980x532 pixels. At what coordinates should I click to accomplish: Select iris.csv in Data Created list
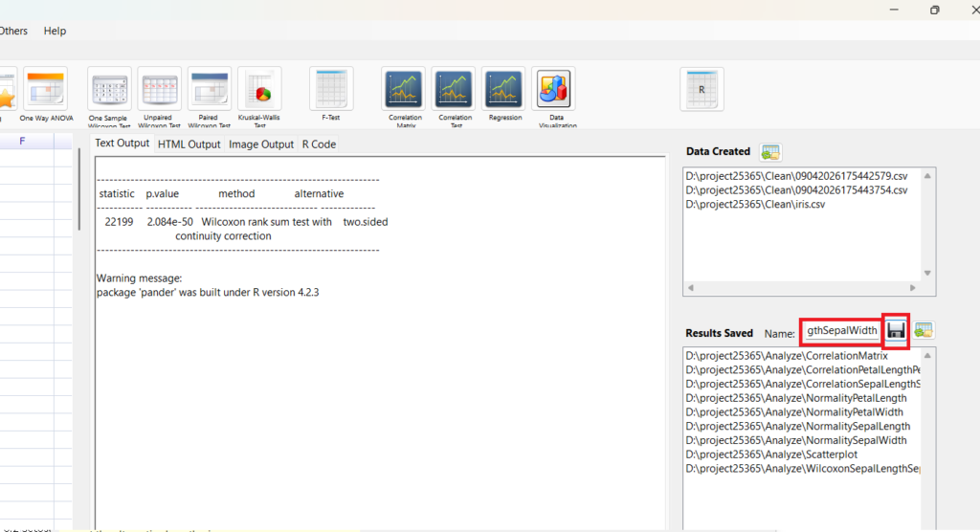tap(755, 205)
